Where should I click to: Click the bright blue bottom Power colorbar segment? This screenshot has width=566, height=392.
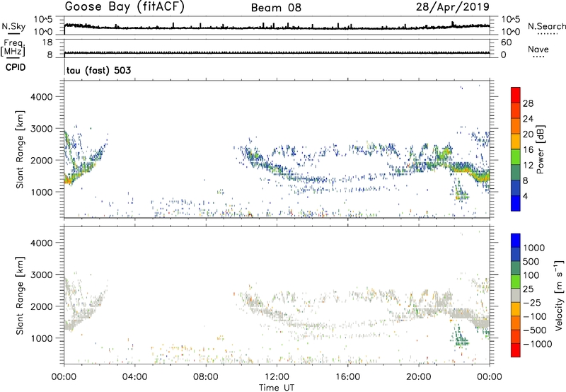point(516,203)
